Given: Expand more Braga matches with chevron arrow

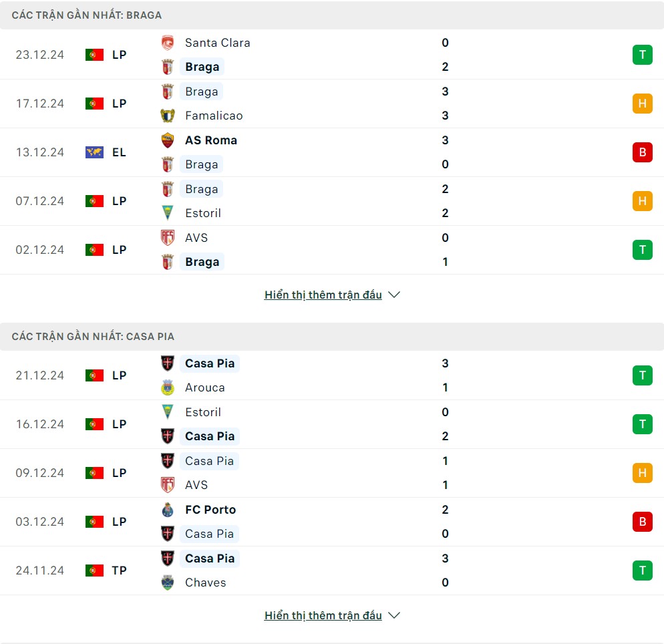Looking at the screenshot, I should 394,295.
